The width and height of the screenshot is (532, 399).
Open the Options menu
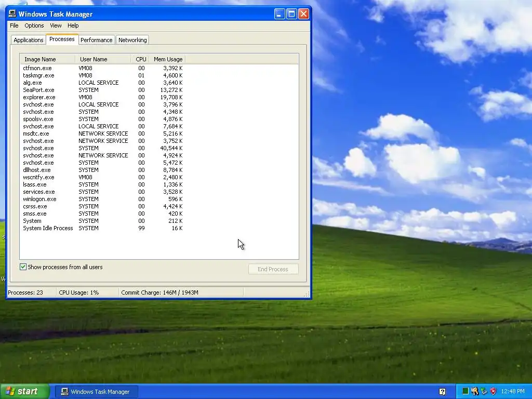coord(34,25)
